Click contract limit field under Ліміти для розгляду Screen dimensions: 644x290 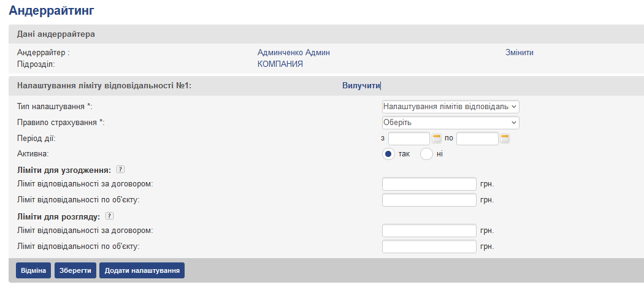[x=429, y=231]
